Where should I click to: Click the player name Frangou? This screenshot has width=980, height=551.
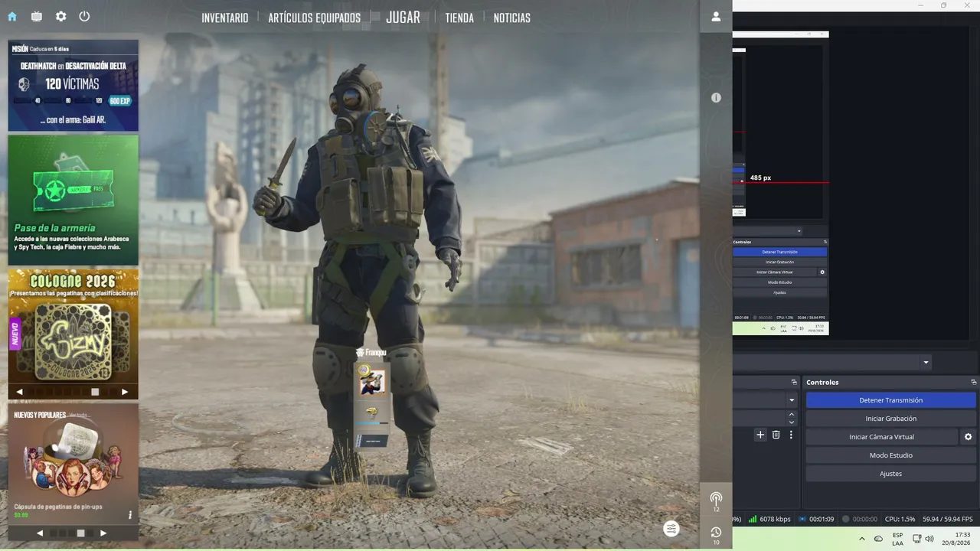[x=375, y=353]
